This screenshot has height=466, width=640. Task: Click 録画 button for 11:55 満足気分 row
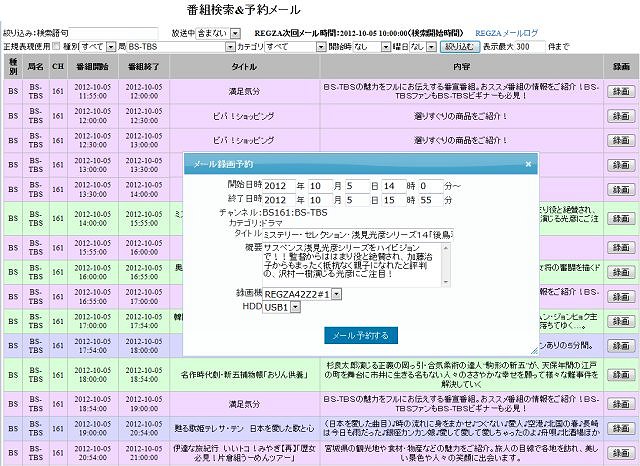click(x=621, y=91)
